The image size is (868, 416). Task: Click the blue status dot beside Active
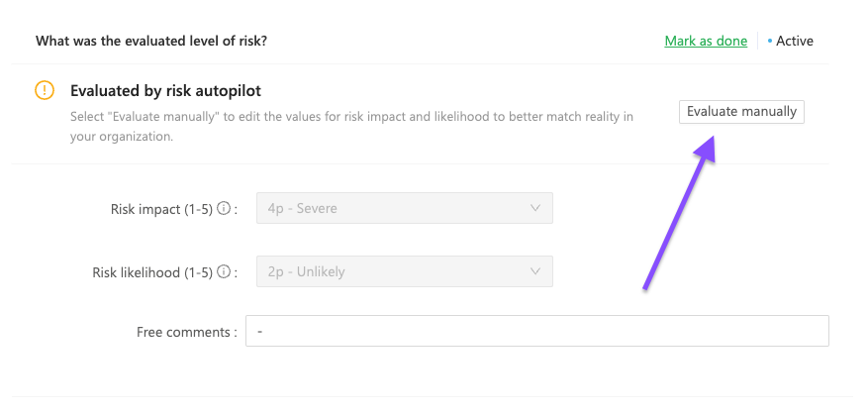(x=769, y=41)
